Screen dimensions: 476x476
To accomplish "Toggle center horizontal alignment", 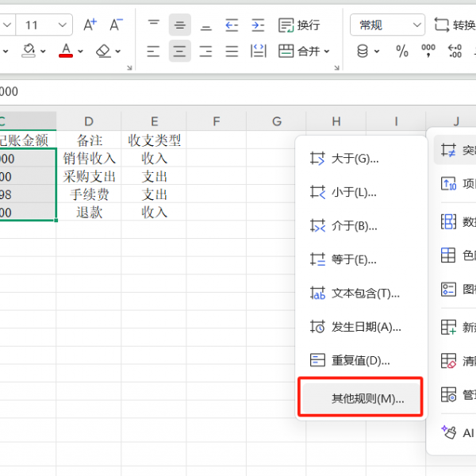I will [180, 52].
